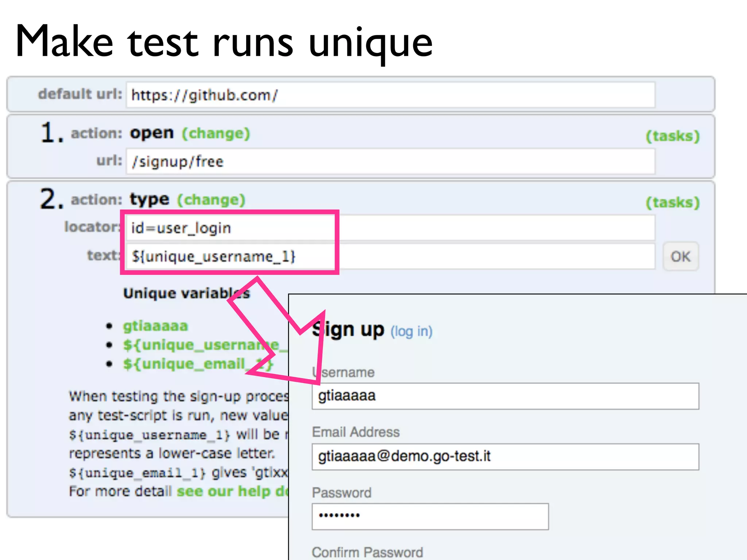Screen dimensions: 747x560
Task: Click the /signup/free url field
Action: 391,162
